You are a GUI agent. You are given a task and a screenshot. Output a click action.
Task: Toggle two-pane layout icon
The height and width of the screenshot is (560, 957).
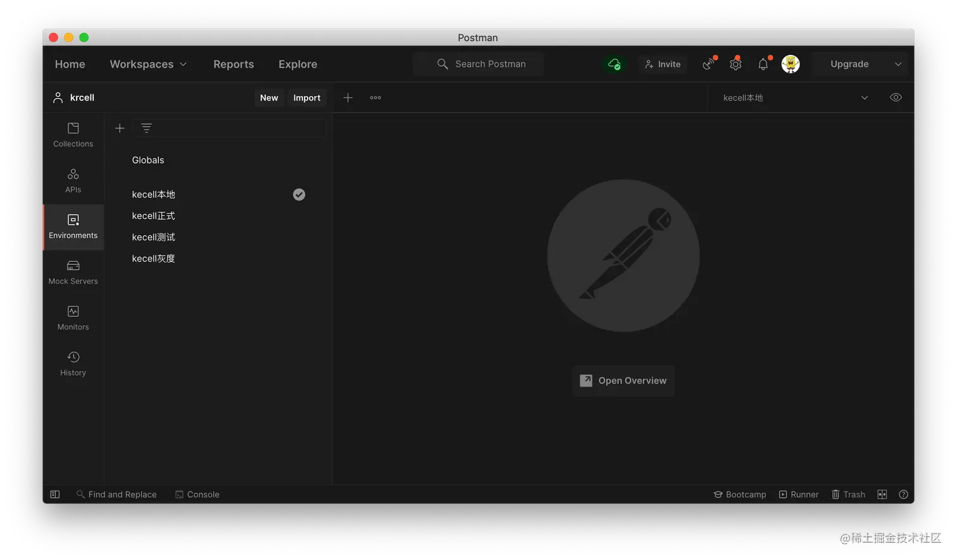[x=882, y=494]
